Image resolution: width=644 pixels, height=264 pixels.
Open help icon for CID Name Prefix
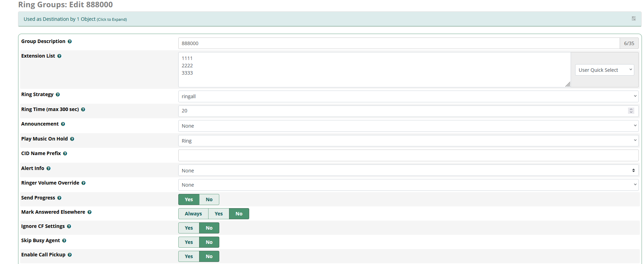(65, 154)
